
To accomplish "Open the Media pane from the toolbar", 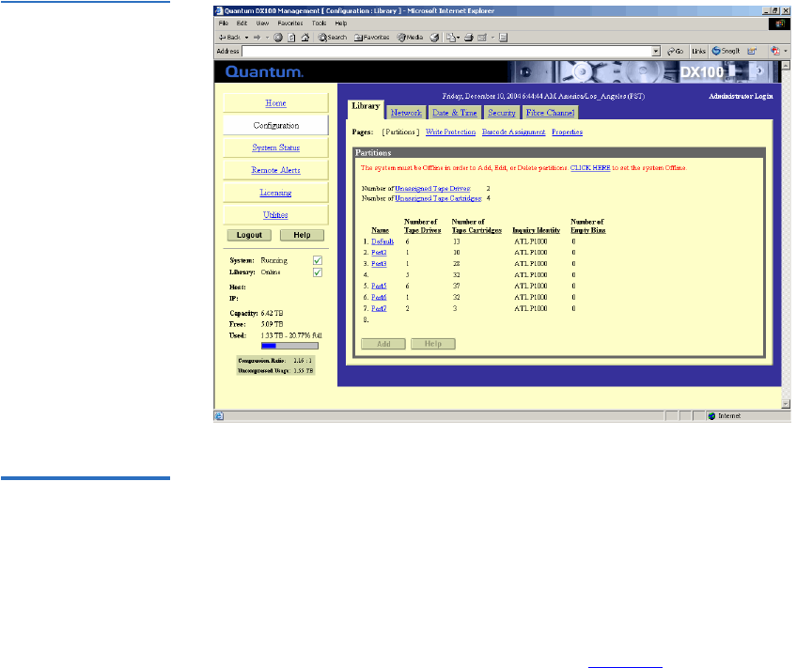I will click(410, 38).
